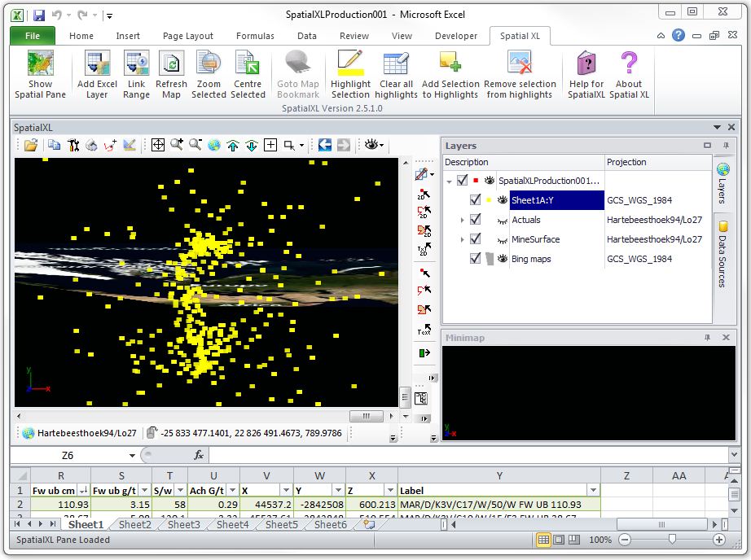
Task: Click the zoom slider in status bar
Action: point(671,540)
